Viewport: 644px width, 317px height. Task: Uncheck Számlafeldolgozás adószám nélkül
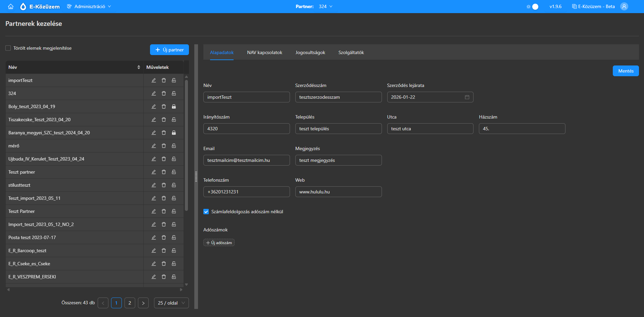[x=206, y=212]
